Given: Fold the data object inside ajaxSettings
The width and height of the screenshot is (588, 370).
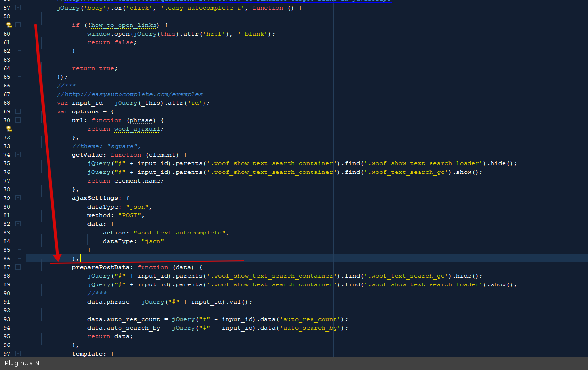Looking at the screenshot, I should [x=18, y=224].
